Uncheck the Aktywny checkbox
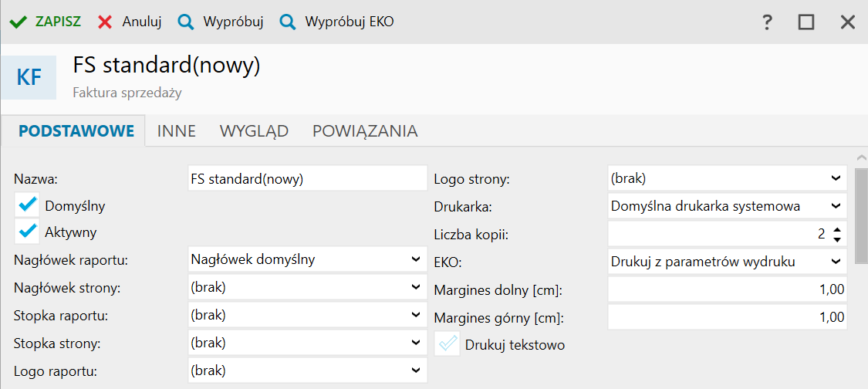The height and width of the screenshot is (389, 868). pos(29,231)
